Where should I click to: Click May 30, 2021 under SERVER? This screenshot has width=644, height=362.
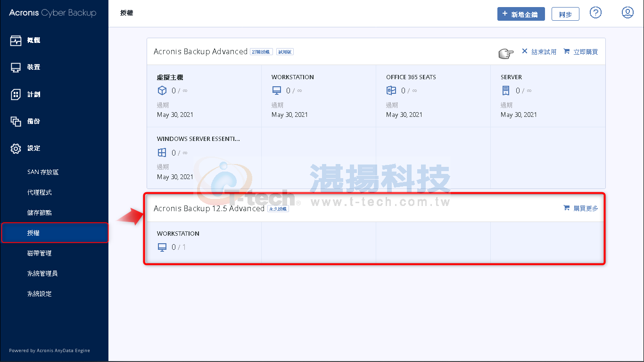pos(519,115)
